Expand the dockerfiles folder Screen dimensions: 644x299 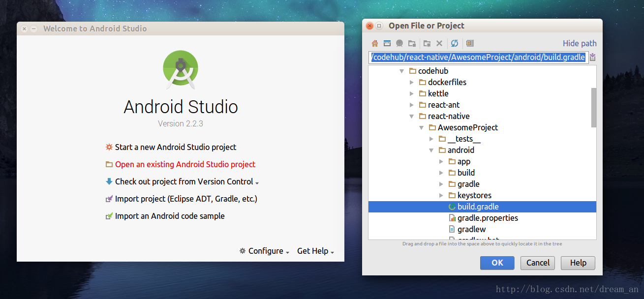(412, 83)
